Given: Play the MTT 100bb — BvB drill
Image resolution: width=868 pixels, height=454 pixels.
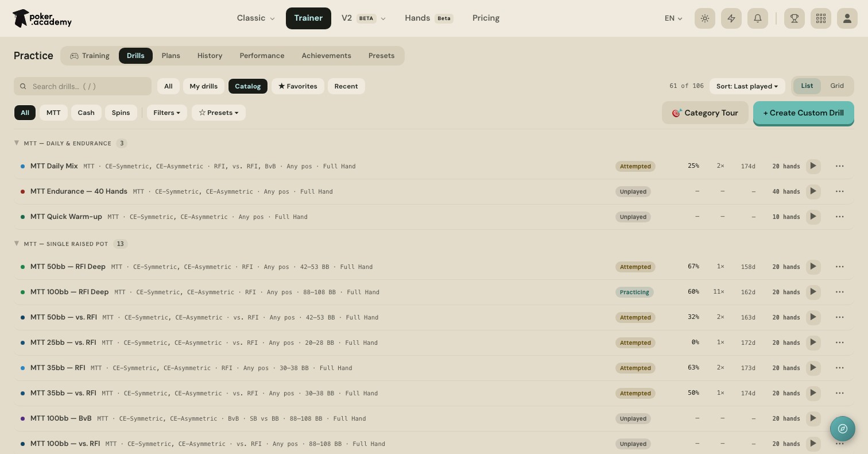Looking at the screenshot, I should click(813, 418).
